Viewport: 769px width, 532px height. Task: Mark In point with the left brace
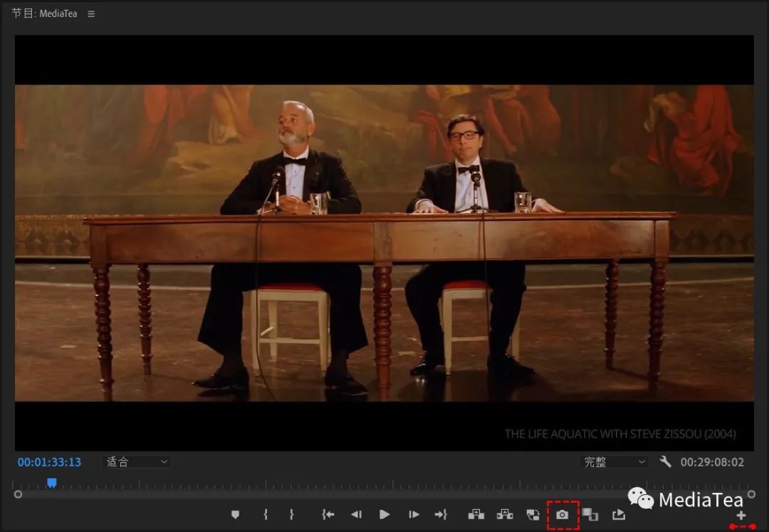266,514
